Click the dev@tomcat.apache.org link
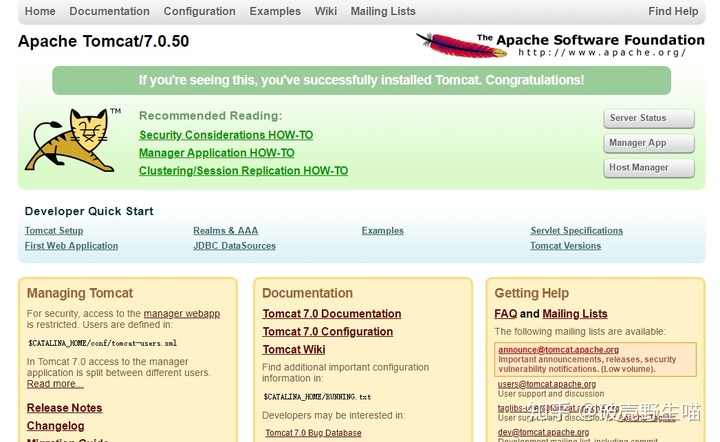Viewport: 720px width, 442px height. 543,432
